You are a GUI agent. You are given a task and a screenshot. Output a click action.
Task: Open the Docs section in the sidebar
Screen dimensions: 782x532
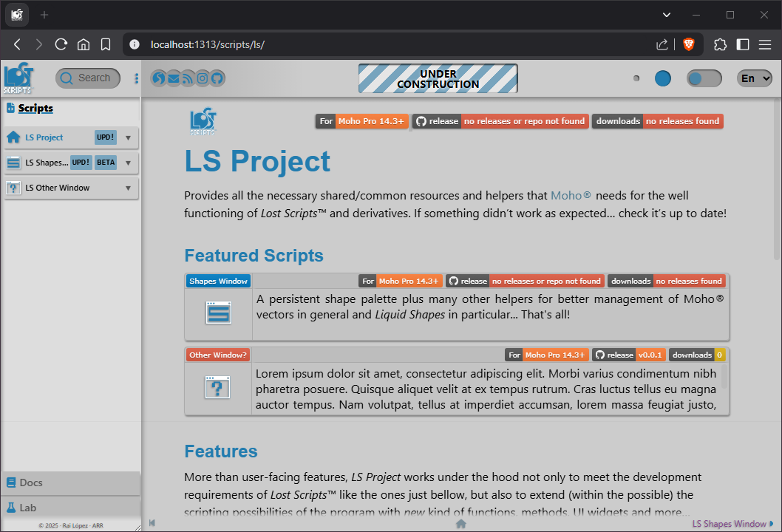70,482
